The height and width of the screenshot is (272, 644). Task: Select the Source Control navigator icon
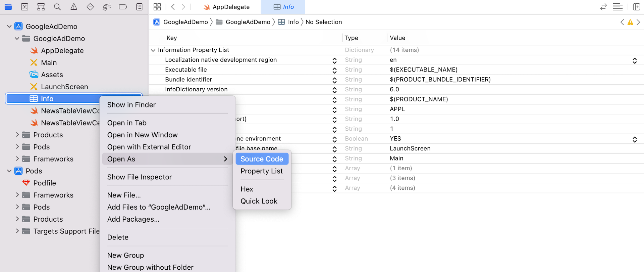(x=24, y=7)
